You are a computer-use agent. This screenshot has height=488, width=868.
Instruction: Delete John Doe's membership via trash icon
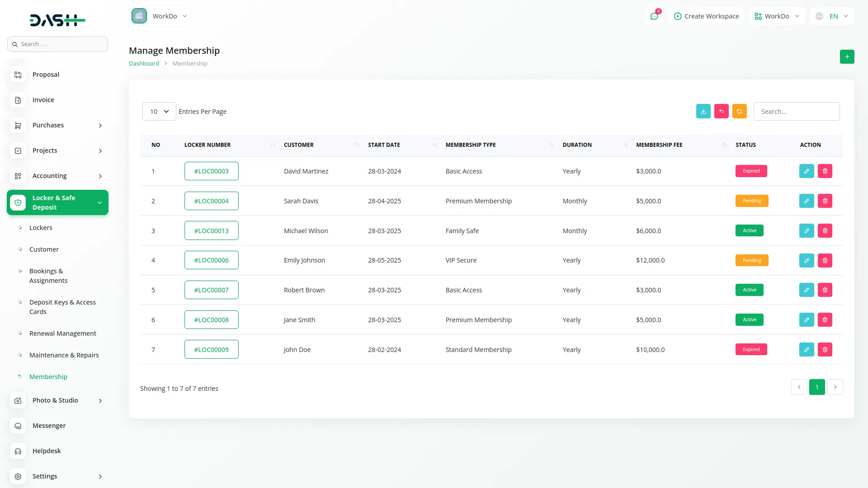click(825, 349)
